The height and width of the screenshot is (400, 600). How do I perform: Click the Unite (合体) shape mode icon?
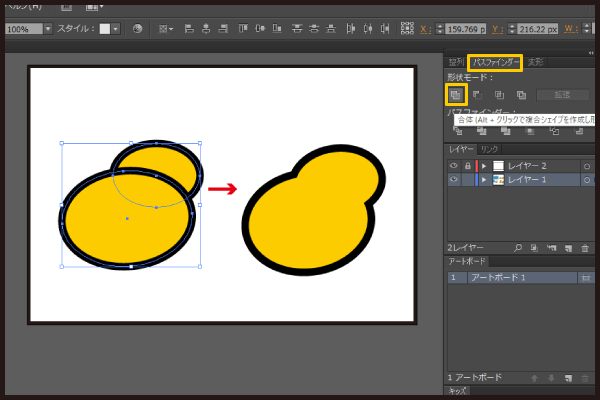[455, 94]
